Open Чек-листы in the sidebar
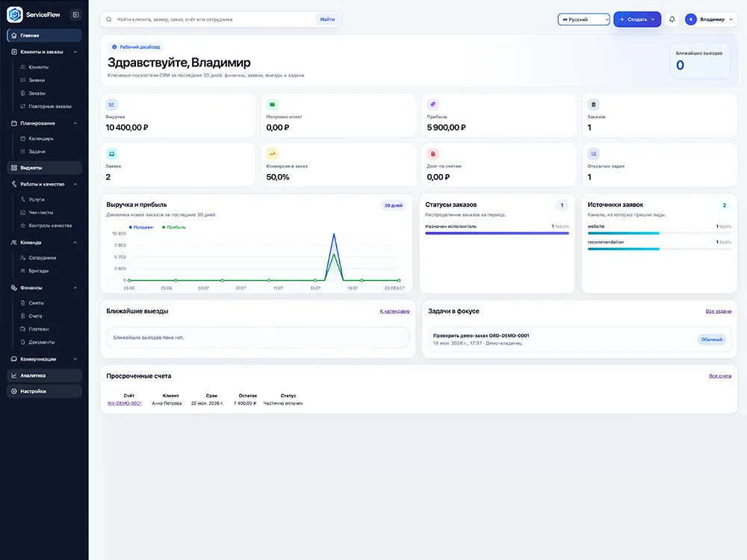The height and width of the screenshot is (560, 747). 41,212
